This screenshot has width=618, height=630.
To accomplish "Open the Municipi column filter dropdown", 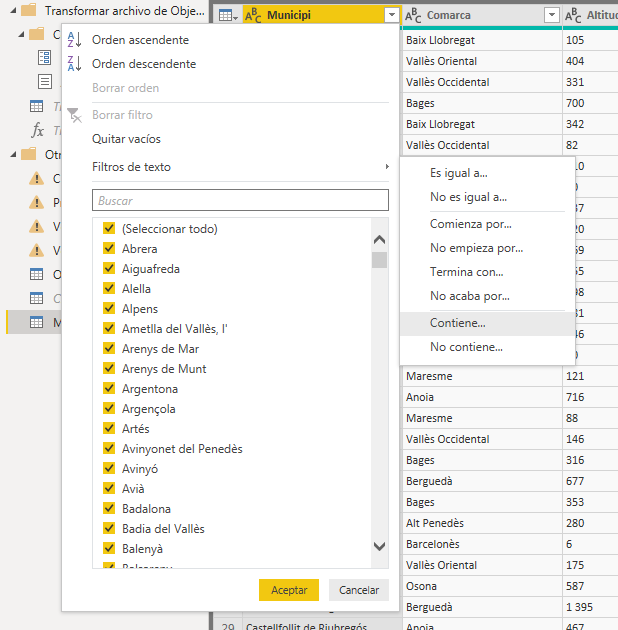I will [390, 15].
